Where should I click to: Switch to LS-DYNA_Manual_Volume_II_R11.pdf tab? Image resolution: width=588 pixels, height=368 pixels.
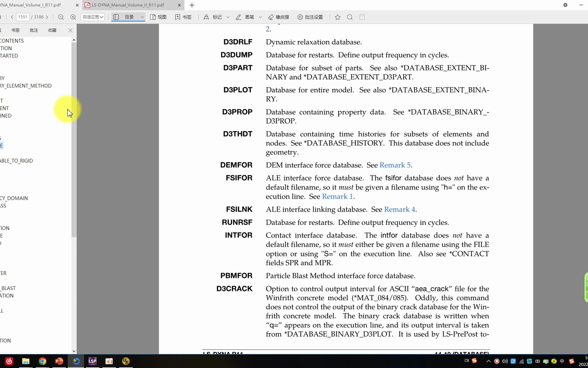128,5
